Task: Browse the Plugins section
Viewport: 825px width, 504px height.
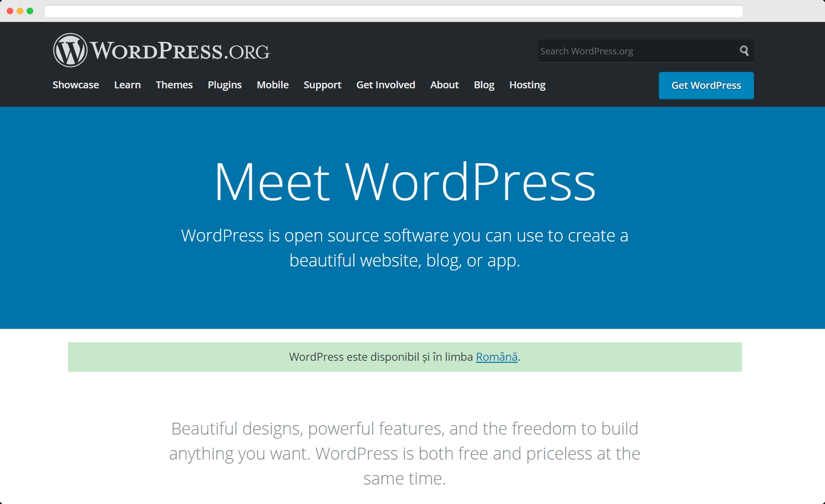Action: click(225, 85)
